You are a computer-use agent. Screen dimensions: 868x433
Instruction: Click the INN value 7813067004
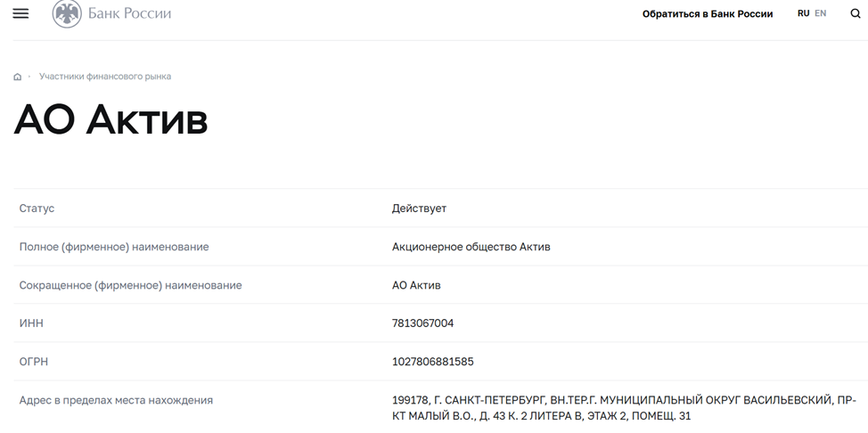[423, 323]
